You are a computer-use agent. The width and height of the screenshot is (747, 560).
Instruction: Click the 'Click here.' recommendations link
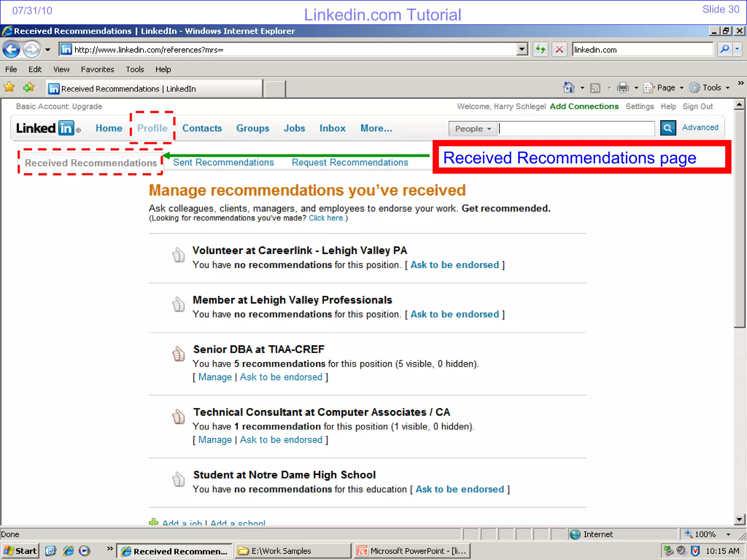pos(327,218)
